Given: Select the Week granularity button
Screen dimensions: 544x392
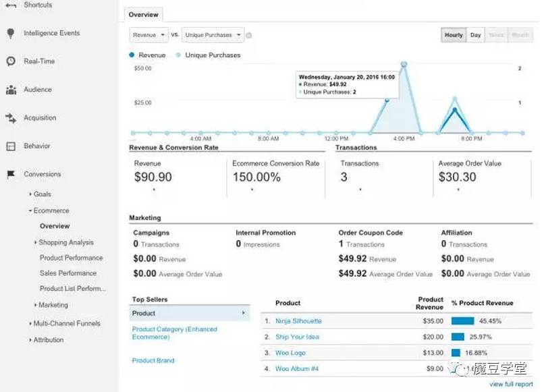Looking at the screenshot, I should point(496,35).
